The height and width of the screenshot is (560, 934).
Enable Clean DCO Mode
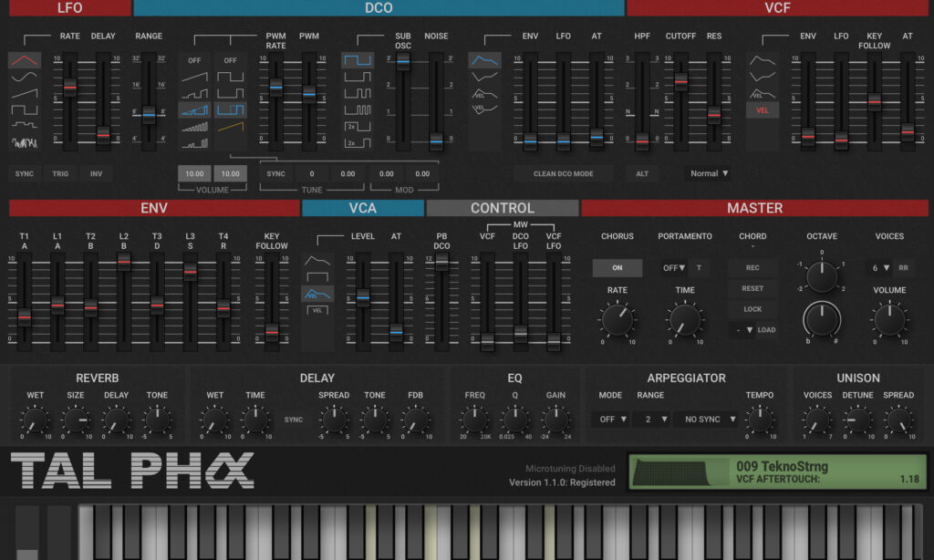(x=563, y=173)
